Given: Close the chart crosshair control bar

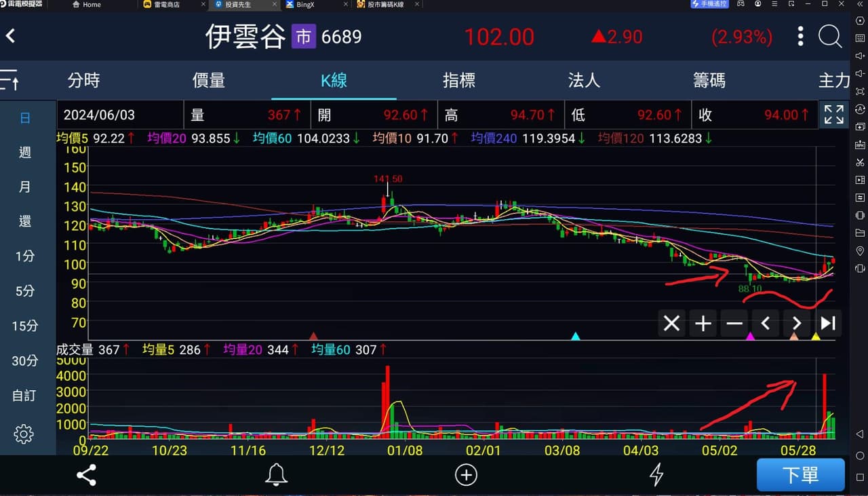Looking at the screenshot, I should pyautogui.click(x=671, y=324).
